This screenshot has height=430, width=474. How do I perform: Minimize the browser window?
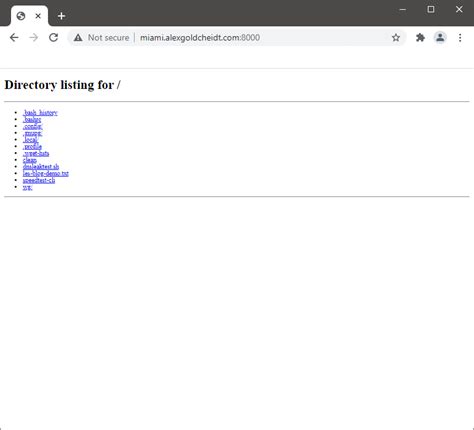click(x=403, y=9)
